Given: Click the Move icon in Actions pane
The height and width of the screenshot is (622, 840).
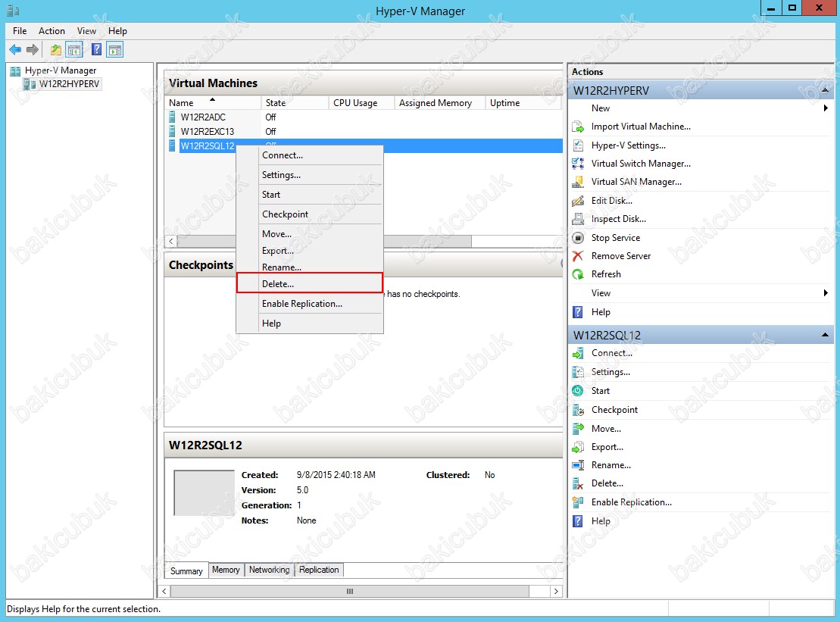Looking at the screenshot, I should (x=577, y=429).
